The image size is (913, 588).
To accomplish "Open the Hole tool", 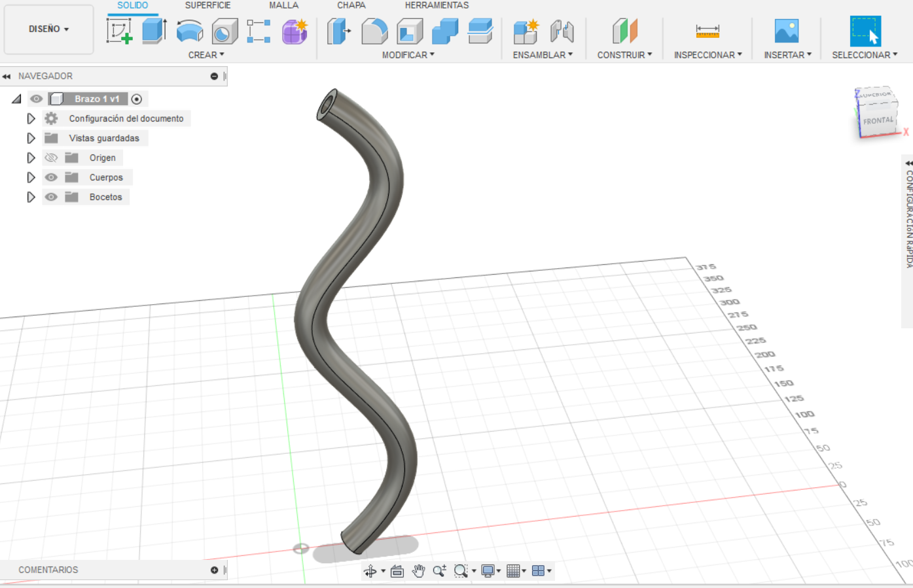I will (x=224, y=30).
